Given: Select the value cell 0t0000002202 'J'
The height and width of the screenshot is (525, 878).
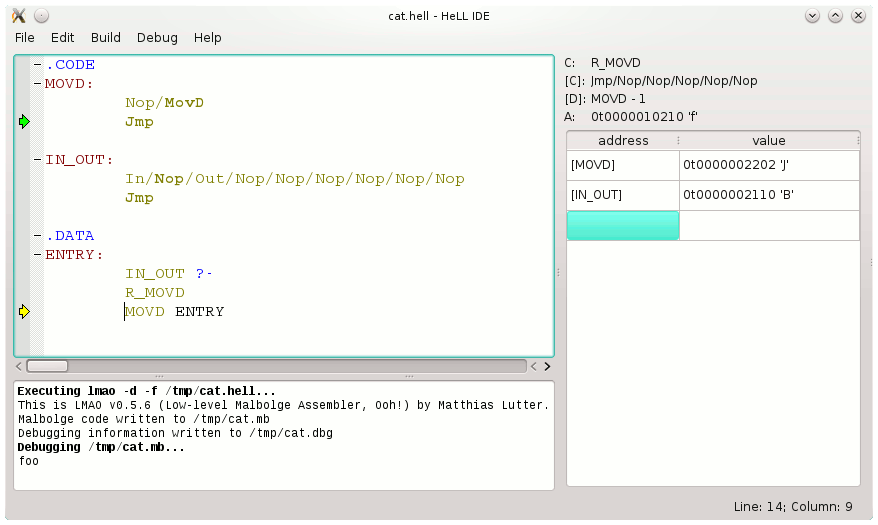Looking at the screenshot, I should click(769, 165).
